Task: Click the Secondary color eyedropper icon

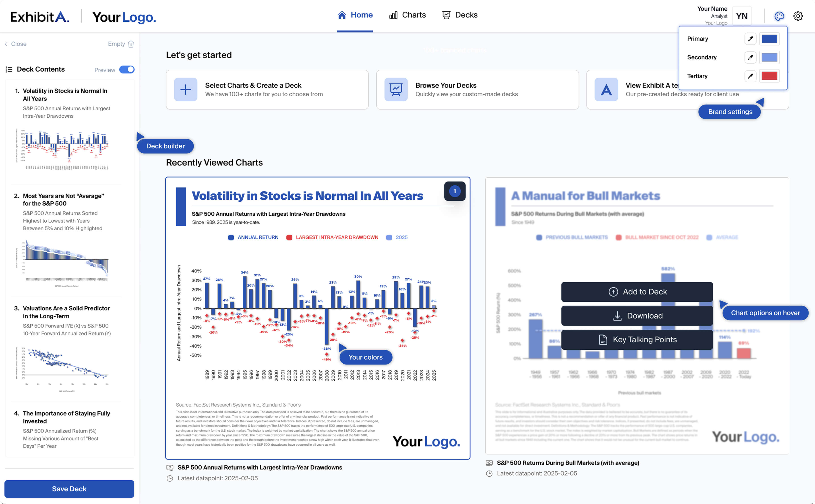Action: coord(750,57)
